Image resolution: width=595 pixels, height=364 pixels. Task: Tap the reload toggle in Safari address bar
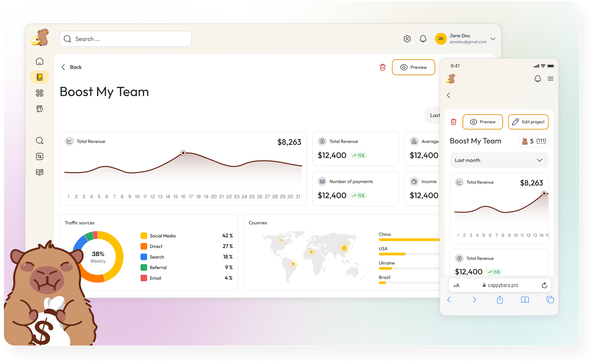544,285
